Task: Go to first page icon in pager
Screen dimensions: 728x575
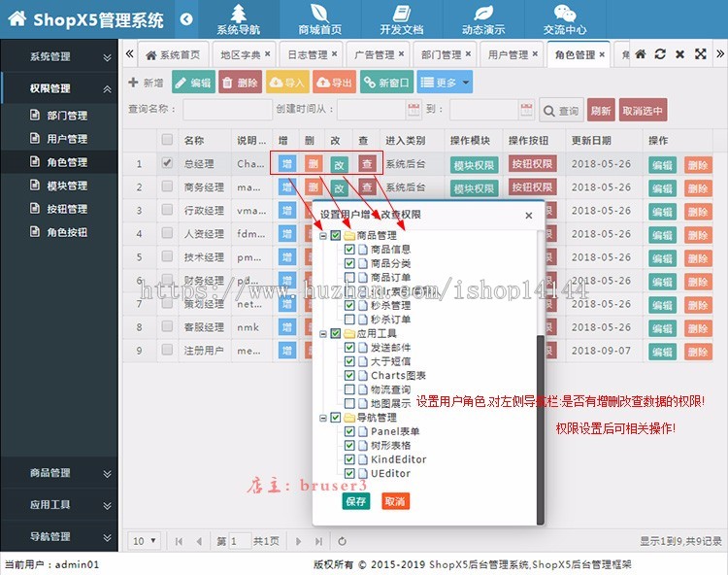Action: click(x=179, y=541)
